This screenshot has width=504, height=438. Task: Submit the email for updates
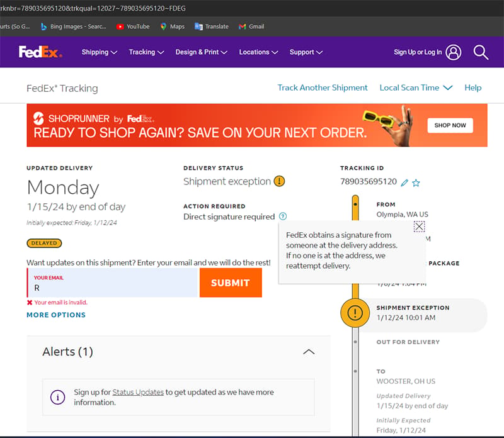231,283
